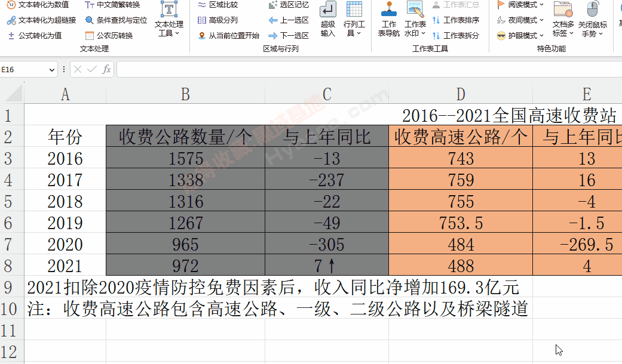Click cell with value 1267
Viewport: 622px width, 364px height.
(185, 222)
